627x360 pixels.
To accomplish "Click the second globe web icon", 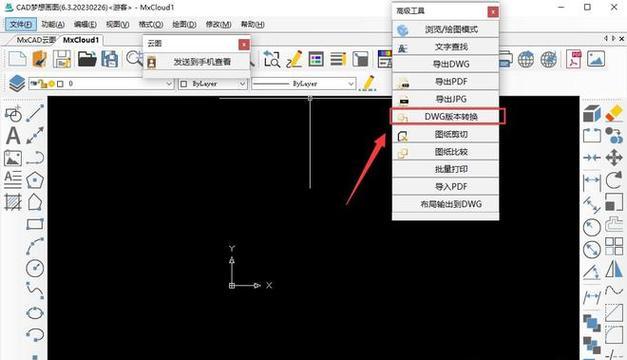I will pyautogui.click(x=549, y=60).
